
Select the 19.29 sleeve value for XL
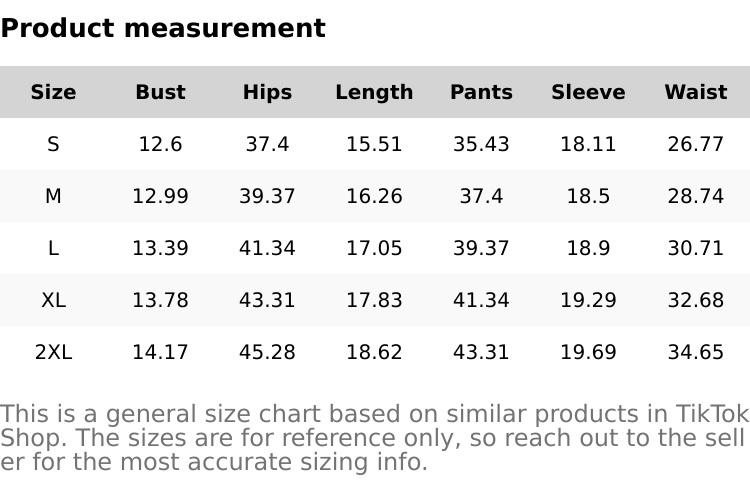pos(588,300)
